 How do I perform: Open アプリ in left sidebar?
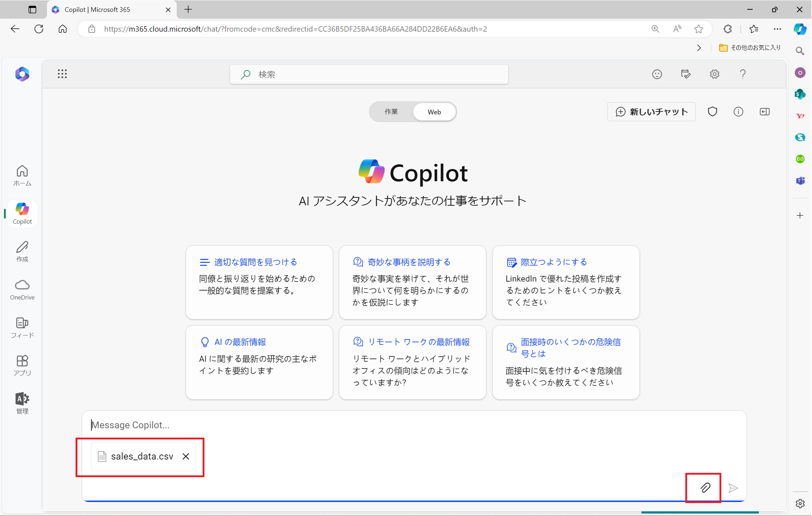(22, 365)
